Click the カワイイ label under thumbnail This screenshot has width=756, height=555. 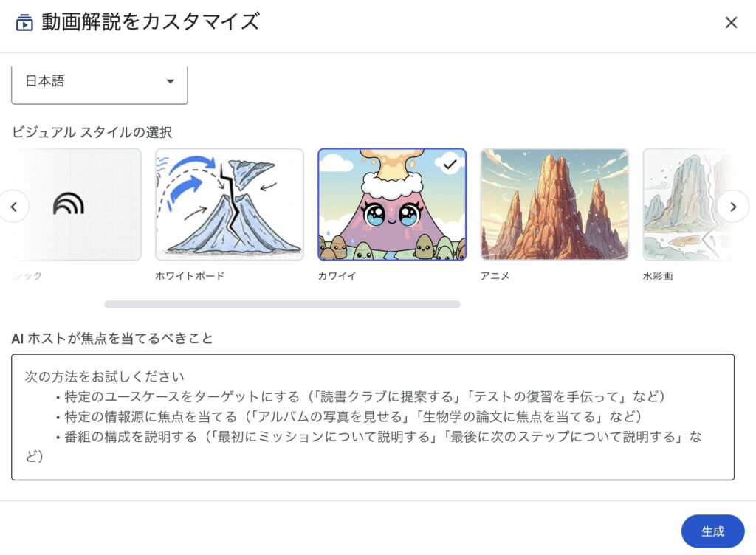[x=337, y=276]
